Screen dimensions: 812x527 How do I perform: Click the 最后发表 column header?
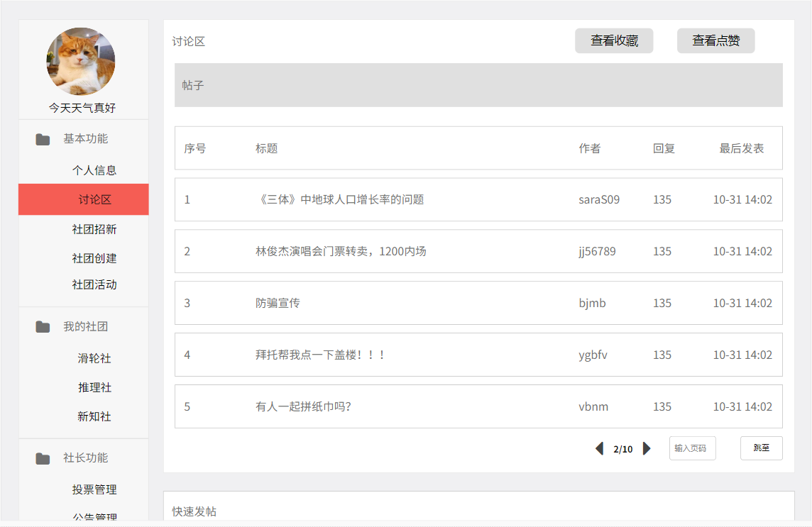pos(742,148)
